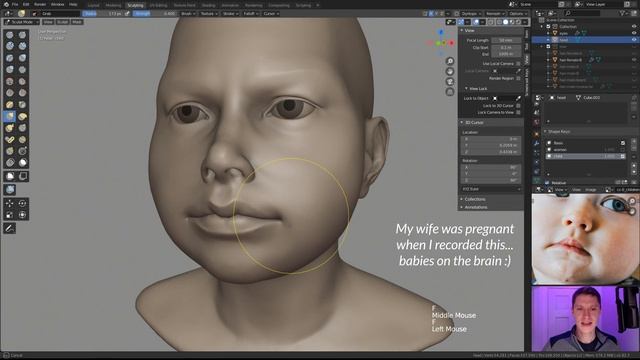Screen dimensions: 640x360
Task: Switch viewport to wireframe shading
Action: pos(499,22)
